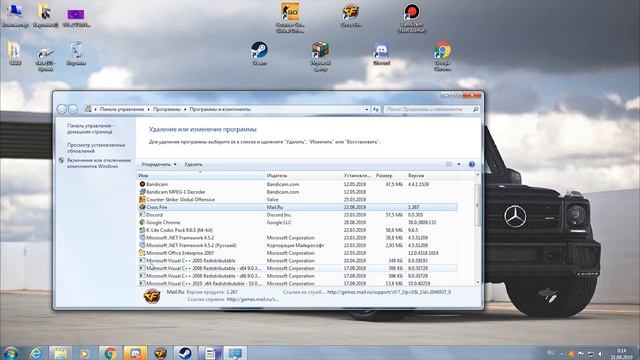
Task: Click the Control Panel icon in address bar
Action: pyautogui.click(x=88, y=109)
